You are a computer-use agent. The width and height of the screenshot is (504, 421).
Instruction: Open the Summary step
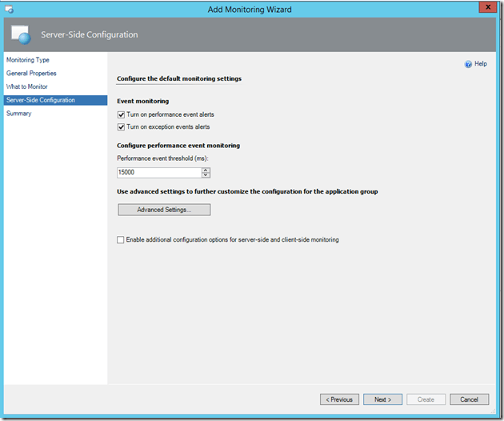pos(18,114)
